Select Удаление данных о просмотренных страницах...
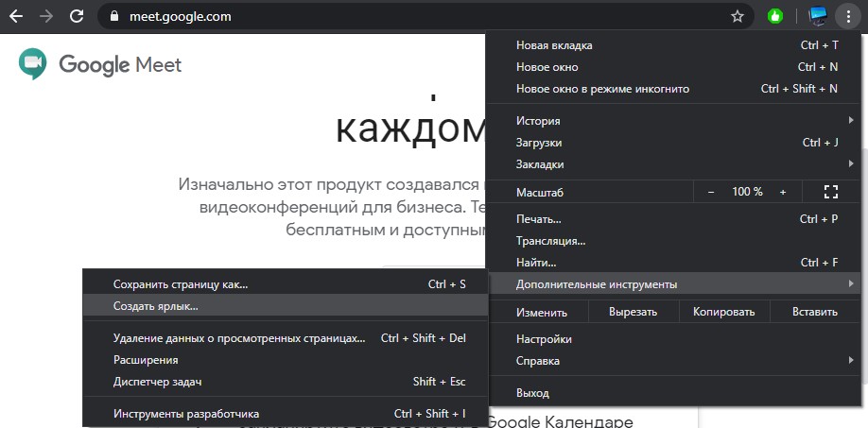868x428 pixels. pyautogui.click(x=286, y=338)
